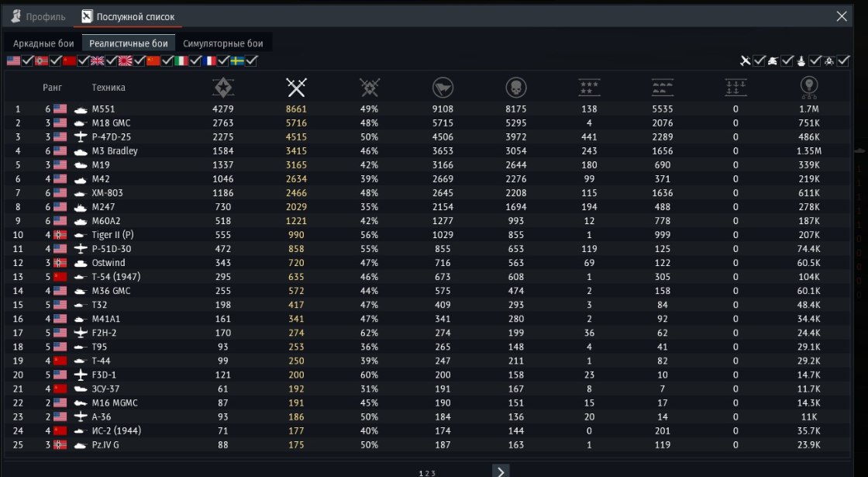This screenshot has height=477, width=868.
Task: Click the pilot icon on the Профиль tab
Action: (16, 16)
